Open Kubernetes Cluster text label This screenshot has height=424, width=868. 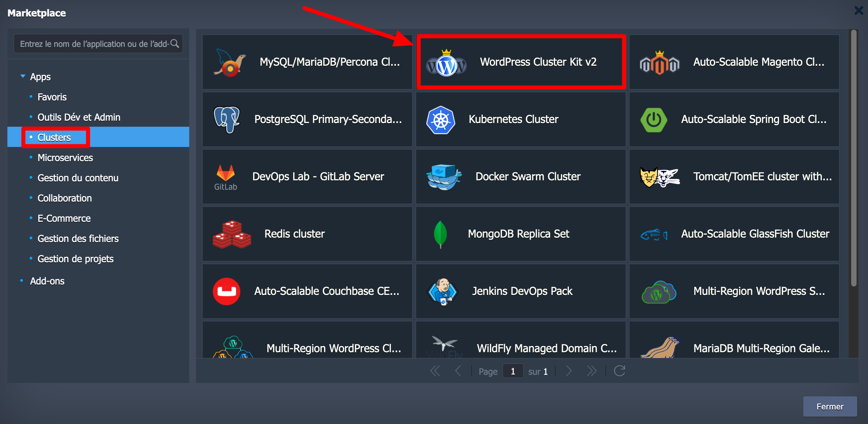pos(513,119)
